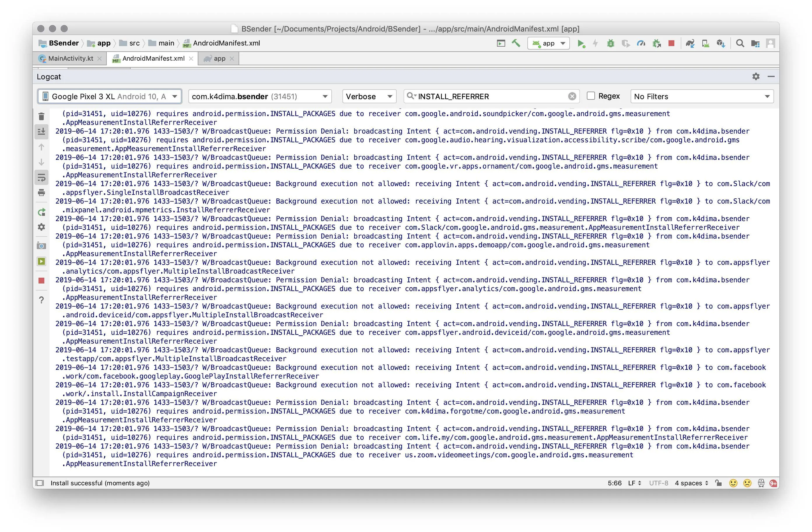The height and width of the screenshot is (532, 812).
Task: Toggle soft-wrap in logcat sidebar
Action: point(41,177)
